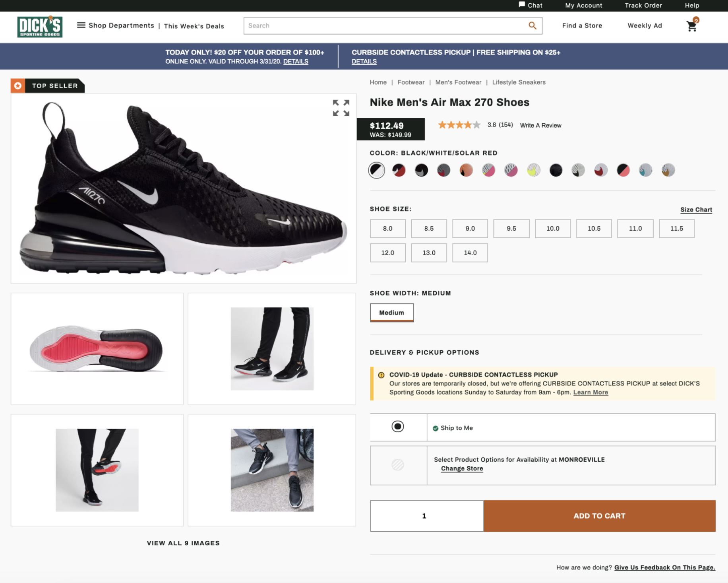Choose shoe size 13.0
The image size is (728, 583).
tap(429, 253)
